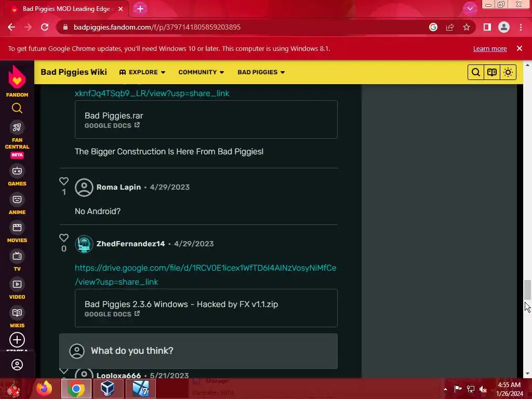This screenshot has width=532, height=399.
Task: Open Roma Lapin's profile avatar
Action: pos(84,187)
